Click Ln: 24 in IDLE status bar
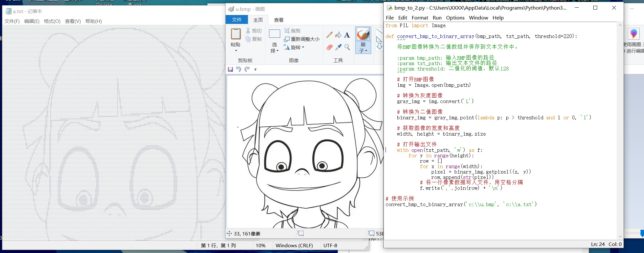This screenshot has width=644, height=253. [x=598, y=244]
